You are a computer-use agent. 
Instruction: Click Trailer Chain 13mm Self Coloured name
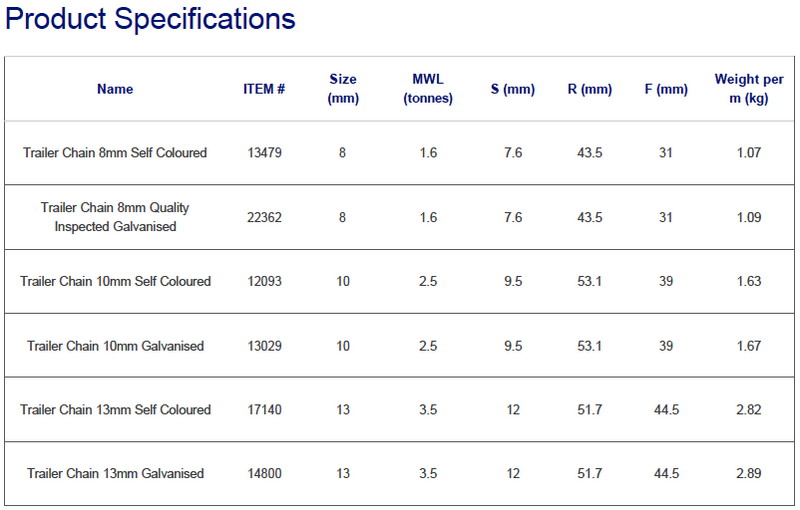[x=115, y=410]
